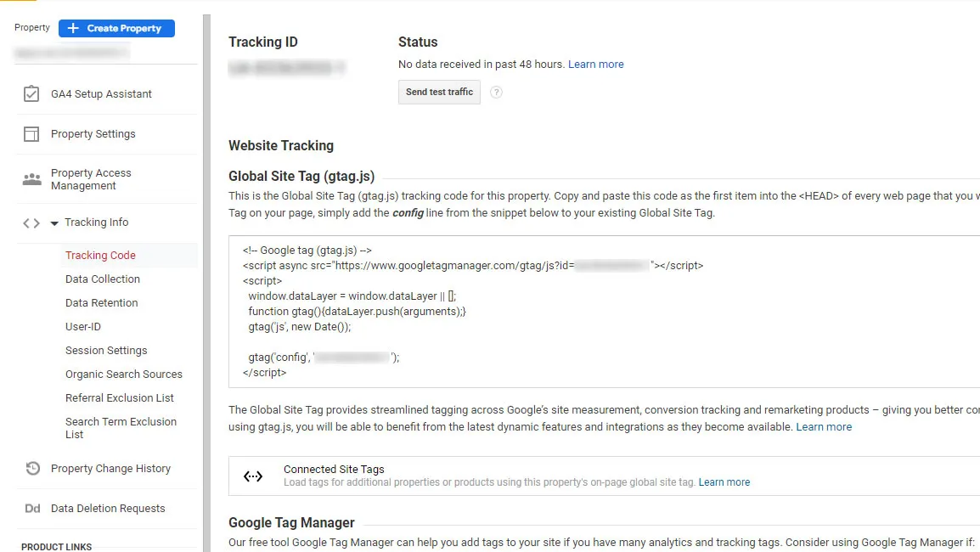
Task: Click Learn more link beside Status message
Action: (595, 65)
